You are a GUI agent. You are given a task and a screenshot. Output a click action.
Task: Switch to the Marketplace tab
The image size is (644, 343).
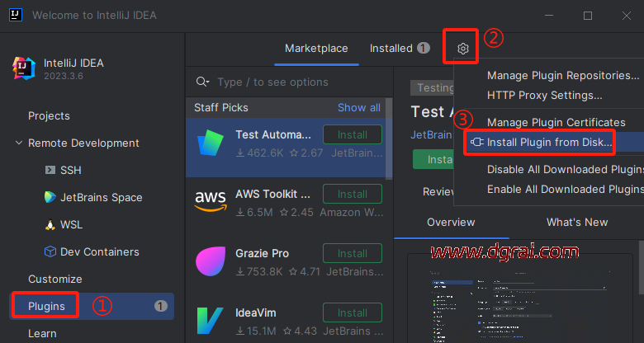tap(316, 49)
